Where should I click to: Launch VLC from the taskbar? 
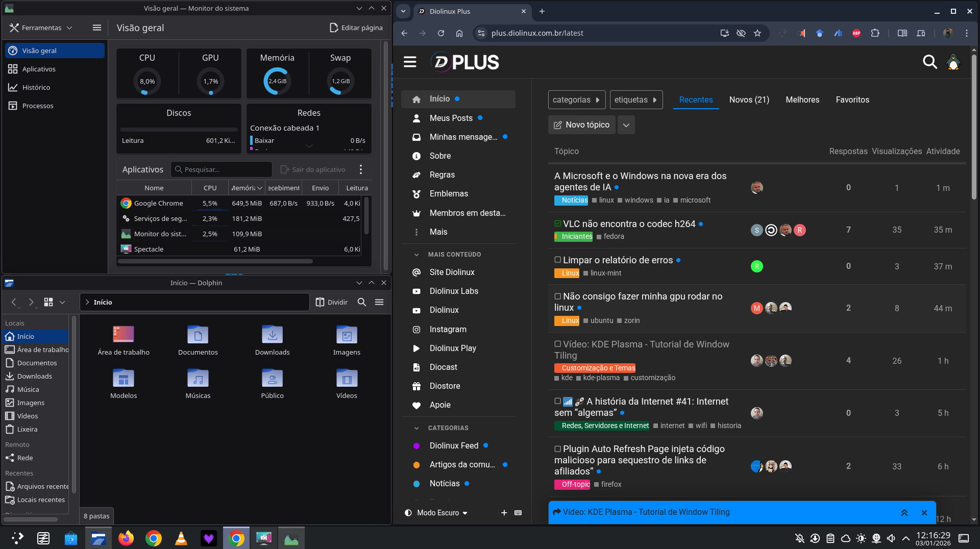tap(181, 538)
